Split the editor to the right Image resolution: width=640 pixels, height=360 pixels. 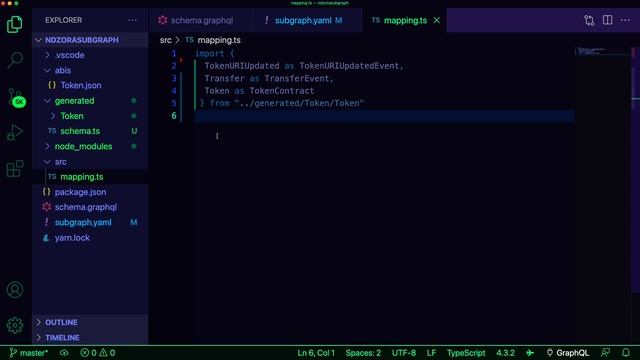pos(607,20)
